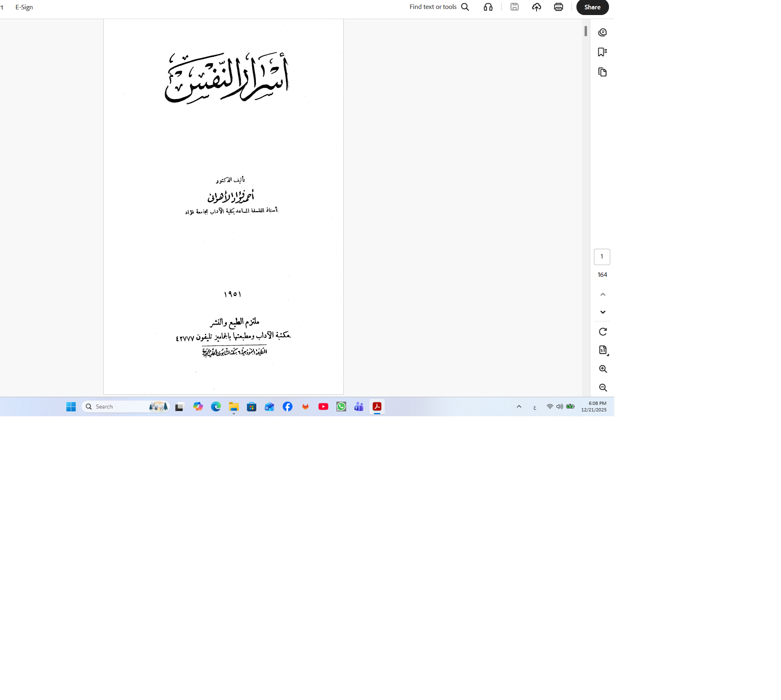This screenshot has height=700, width=781.
Task: Open YouTube from the taskbar
Action: point(323,407)
